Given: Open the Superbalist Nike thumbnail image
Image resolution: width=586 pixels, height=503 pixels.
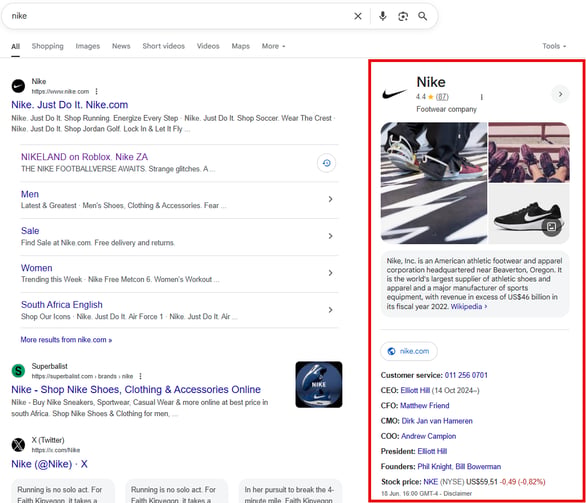Looking at the screenshot, I should 319,384.
